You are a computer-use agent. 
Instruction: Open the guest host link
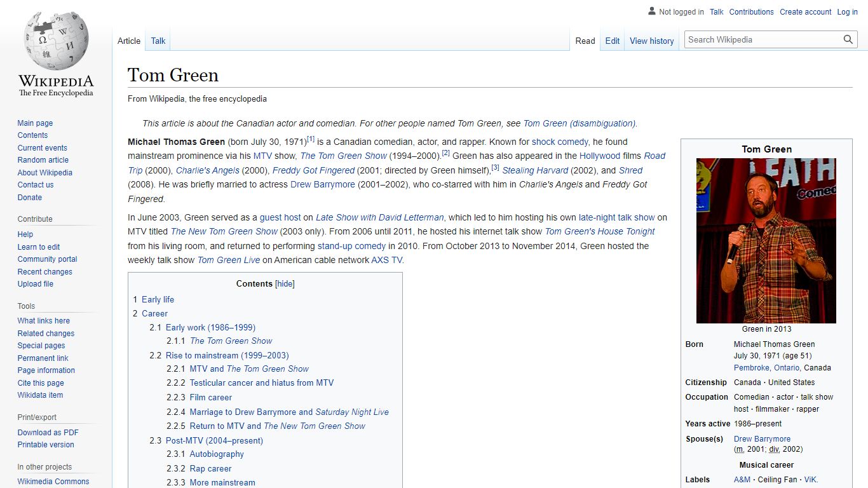click(x=280, y=217)
